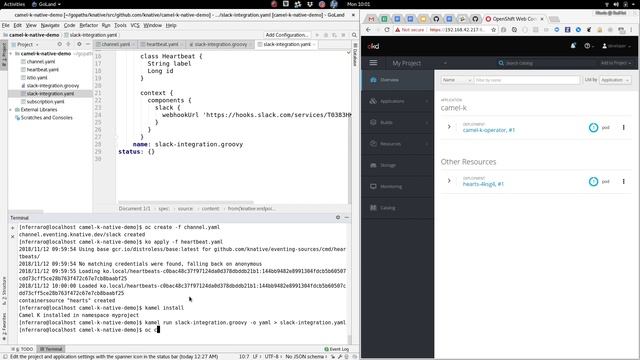Click the editor horizontal scrollbar
Screen dimensions: 640x360
tap(185, 202)
